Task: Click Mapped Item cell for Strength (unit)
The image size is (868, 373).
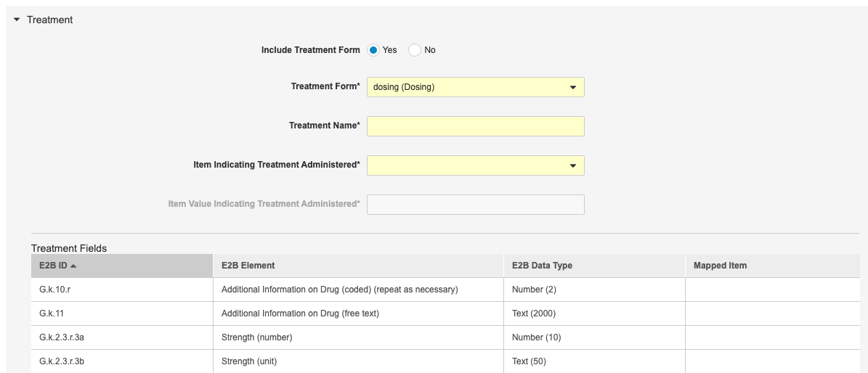Action: click(x=771, y=361)
